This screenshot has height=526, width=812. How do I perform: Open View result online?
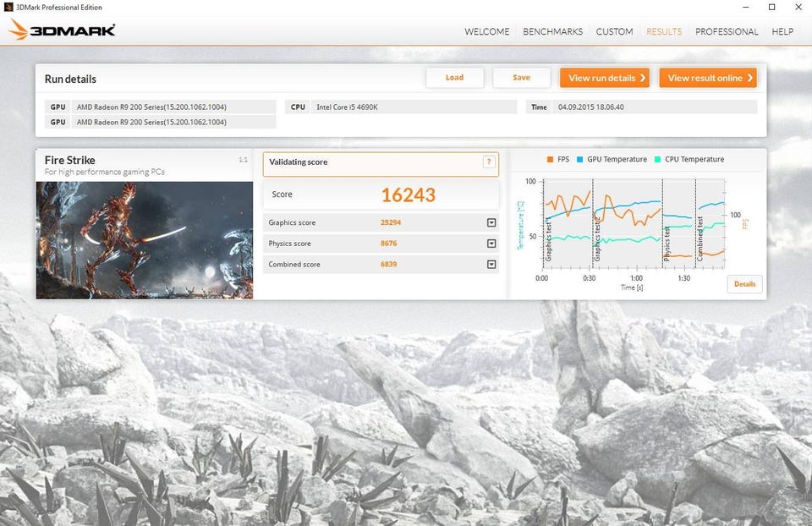pos(708,78)
